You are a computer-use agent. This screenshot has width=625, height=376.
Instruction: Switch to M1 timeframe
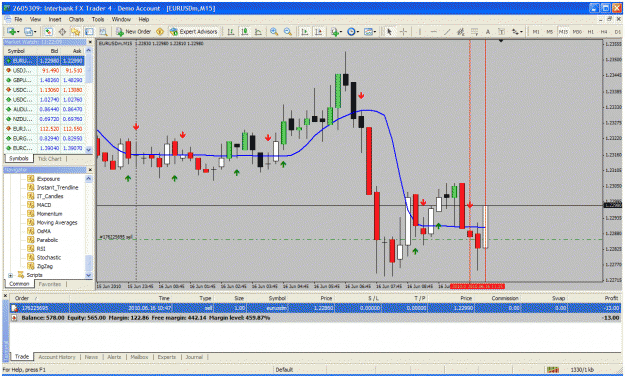[536, 31]
